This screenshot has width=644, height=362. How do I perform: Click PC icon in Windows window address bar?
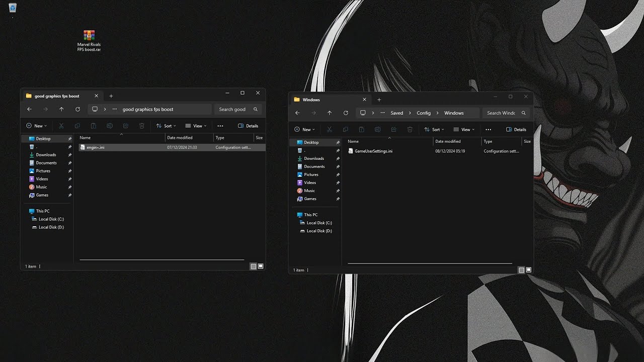[x=363, y=113]
